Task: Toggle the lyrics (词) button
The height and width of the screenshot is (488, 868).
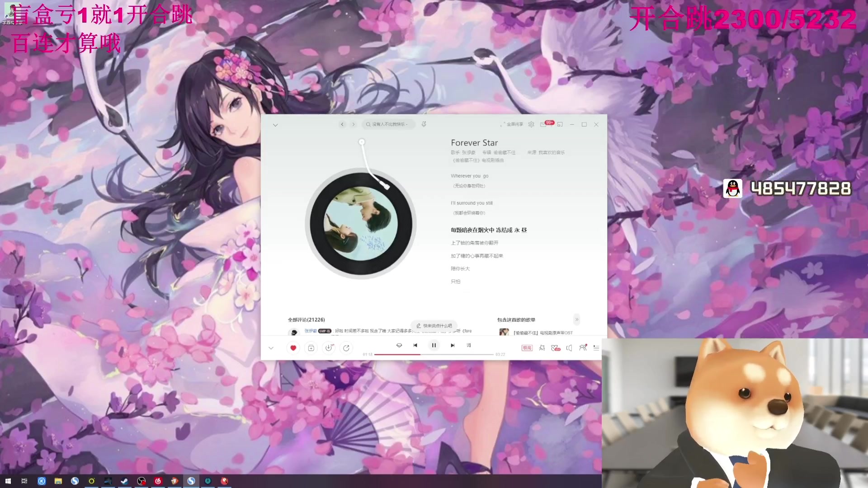Action: pos(469,345)
